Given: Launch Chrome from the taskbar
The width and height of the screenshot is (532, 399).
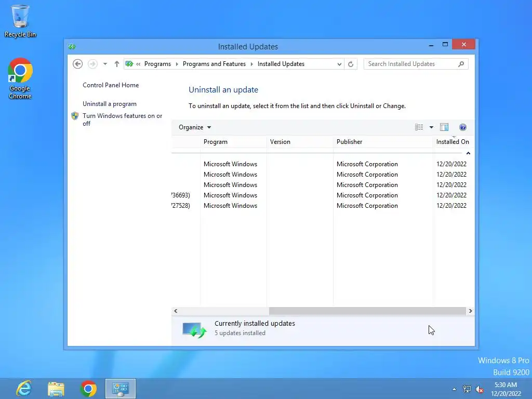Looking at the screenshot, I should coord(88,389).
